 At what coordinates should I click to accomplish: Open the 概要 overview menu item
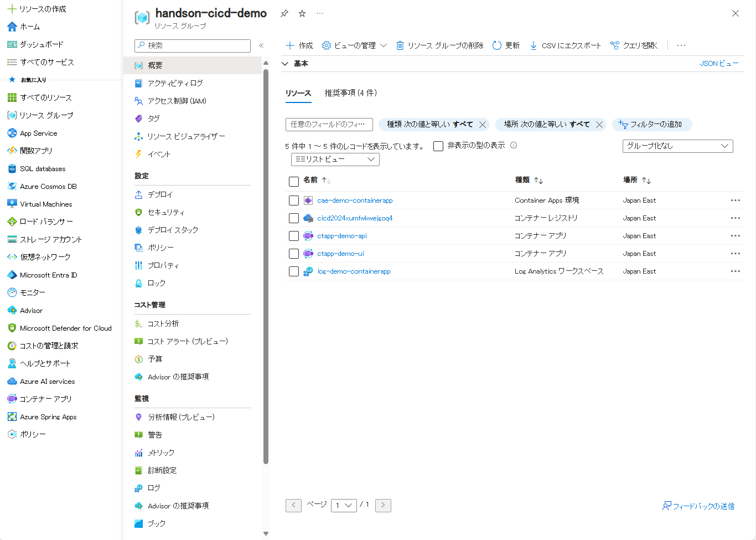193,65
